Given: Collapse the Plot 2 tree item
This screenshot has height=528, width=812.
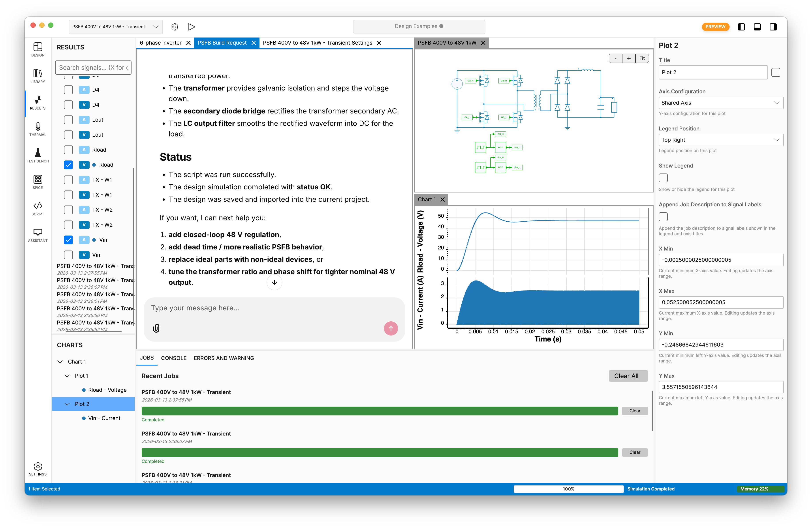Looking at the screenshot, I should [x=67, y=404].
